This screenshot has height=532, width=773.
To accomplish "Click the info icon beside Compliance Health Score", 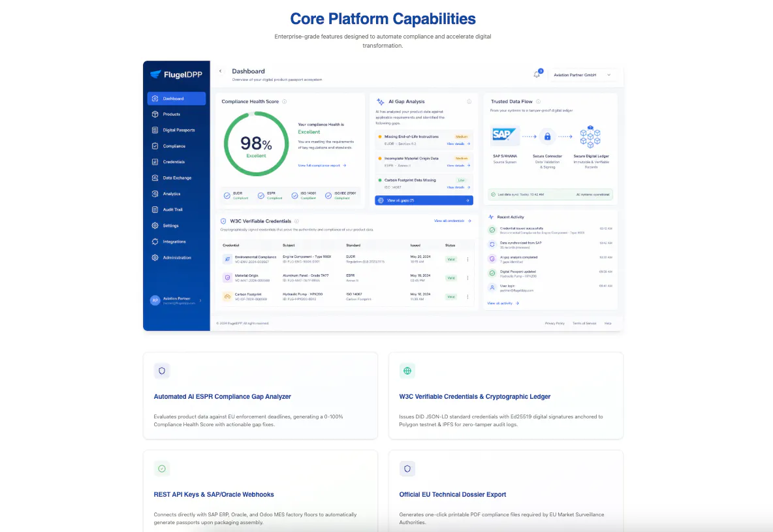I will [x=285, y=102].
